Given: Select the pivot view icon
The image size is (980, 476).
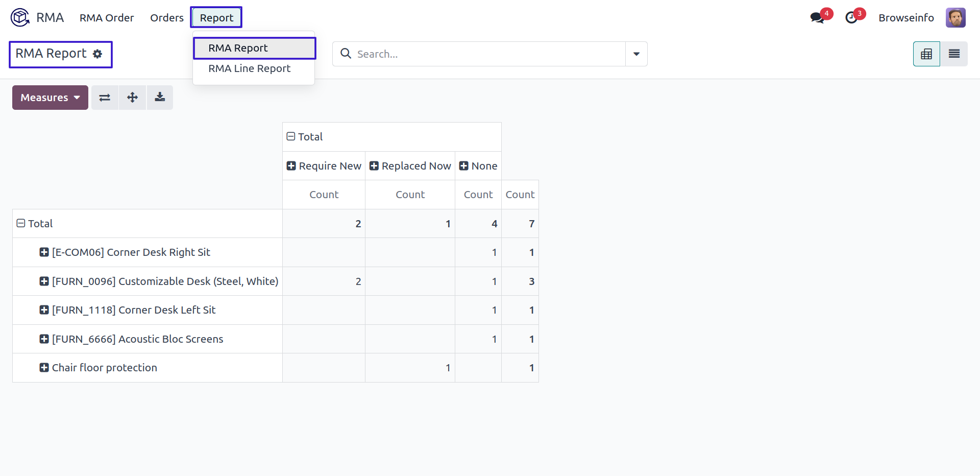Looking at the screenshot, I should coord(926,54).
